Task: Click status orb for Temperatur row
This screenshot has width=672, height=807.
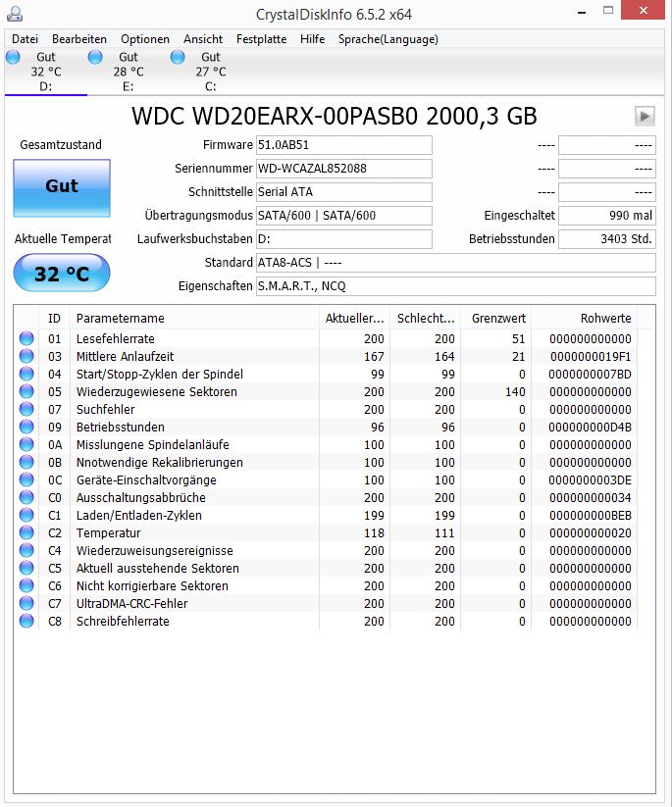Action: click(26, 532)
